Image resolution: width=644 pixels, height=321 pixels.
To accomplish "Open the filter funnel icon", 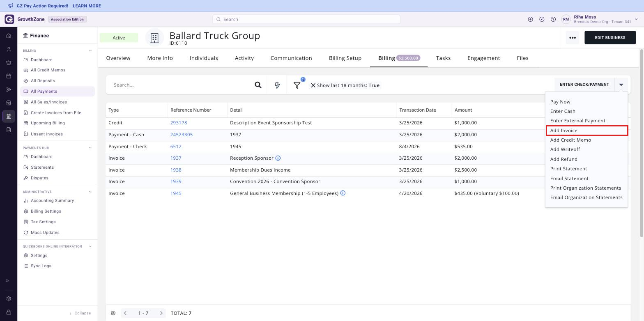I will pyautogui.click(x=297, y=85).
